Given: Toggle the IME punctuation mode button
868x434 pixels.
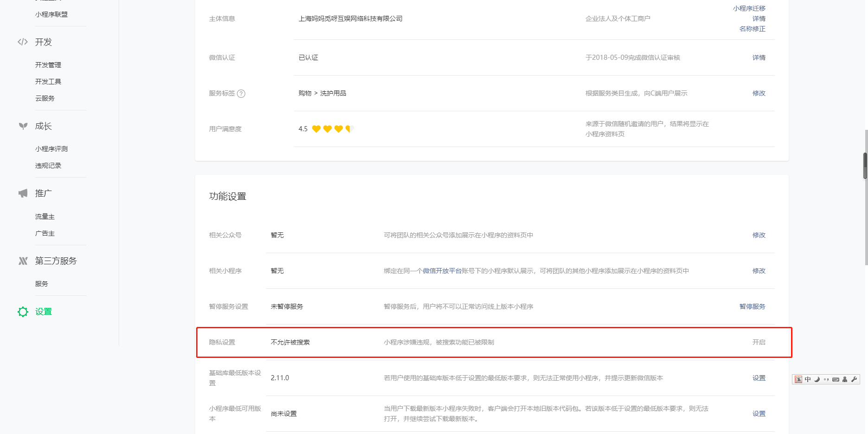Looking at the screenshot, I should pyautogui.click(x=826, y=379).
